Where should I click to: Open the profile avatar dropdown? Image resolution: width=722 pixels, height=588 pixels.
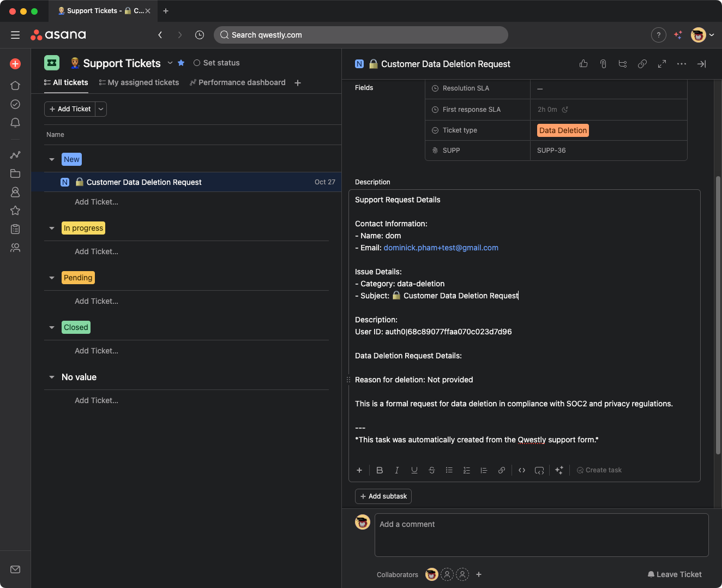[x=702, y=35]
